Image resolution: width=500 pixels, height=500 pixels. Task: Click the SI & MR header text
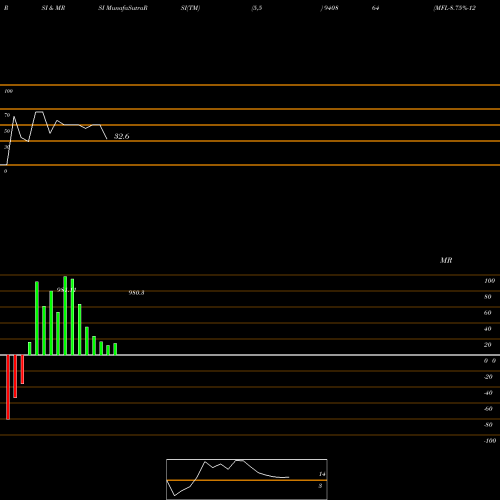pos(53,8)
